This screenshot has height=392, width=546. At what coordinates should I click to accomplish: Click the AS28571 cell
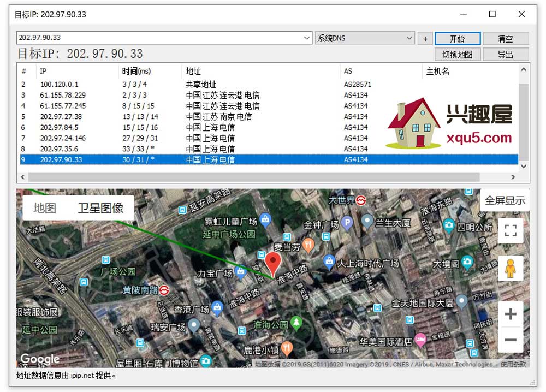pos(358,84)
